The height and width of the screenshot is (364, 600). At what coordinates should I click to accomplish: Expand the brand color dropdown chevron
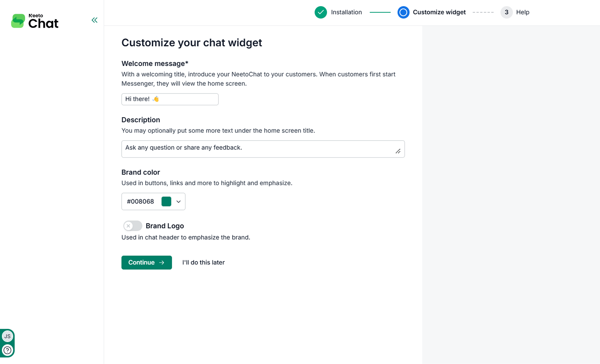click(x=179, y=201)
